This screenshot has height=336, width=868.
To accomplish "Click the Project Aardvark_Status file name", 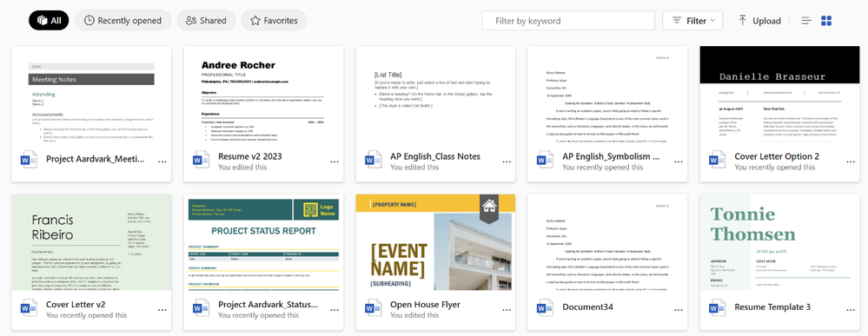I will pyautogui.click(x=268, y=305).
